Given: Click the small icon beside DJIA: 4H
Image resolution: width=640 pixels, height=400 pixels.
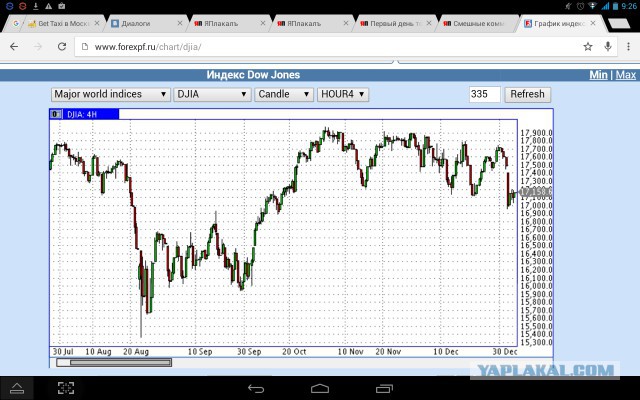Looking at the screenshot, I should tap(56, 114).
